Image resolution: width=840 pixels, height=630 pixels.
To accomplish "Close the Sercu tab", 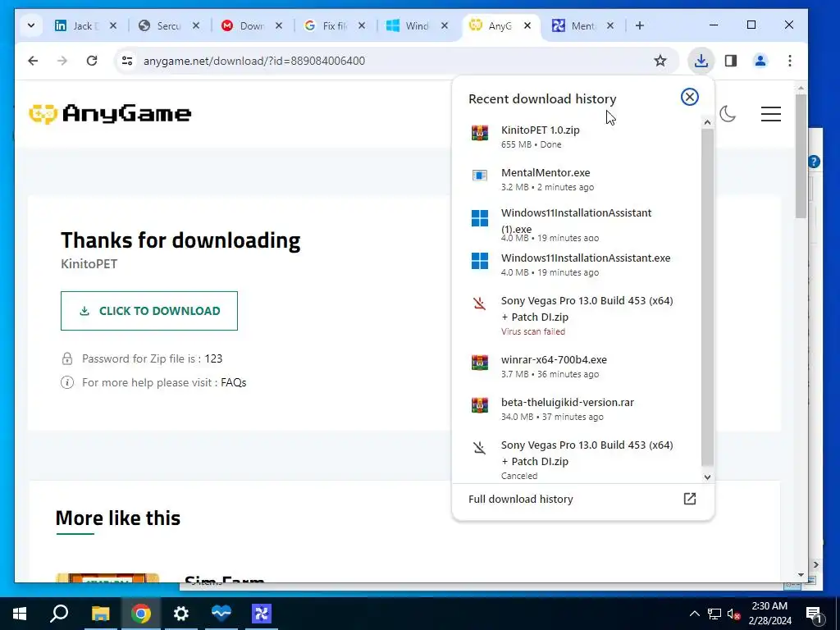I will tap(196, 25).
